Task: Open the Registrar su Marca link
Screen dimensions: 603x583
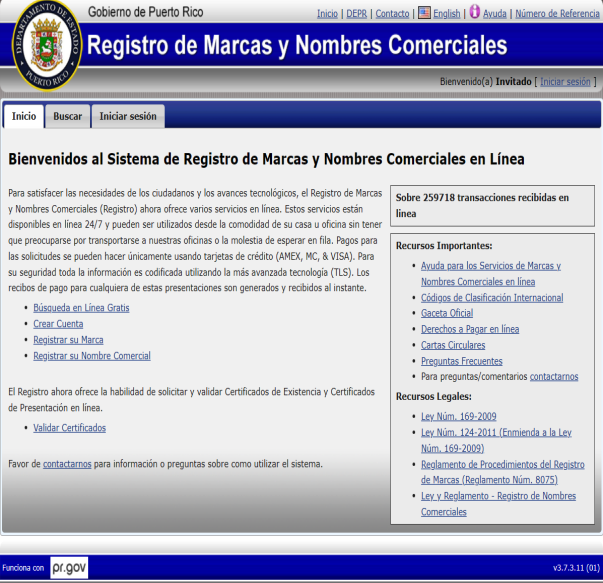Action: click(68, 340)
